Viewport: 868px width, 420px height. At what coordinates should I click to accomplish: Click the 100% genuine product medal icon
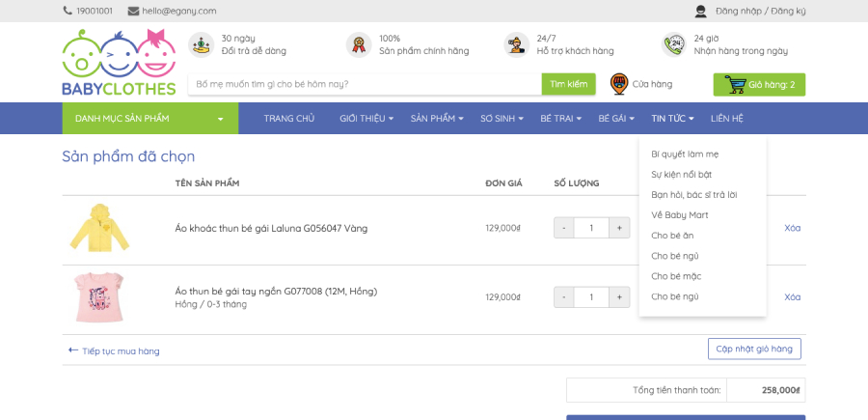[x=359, y=44]
